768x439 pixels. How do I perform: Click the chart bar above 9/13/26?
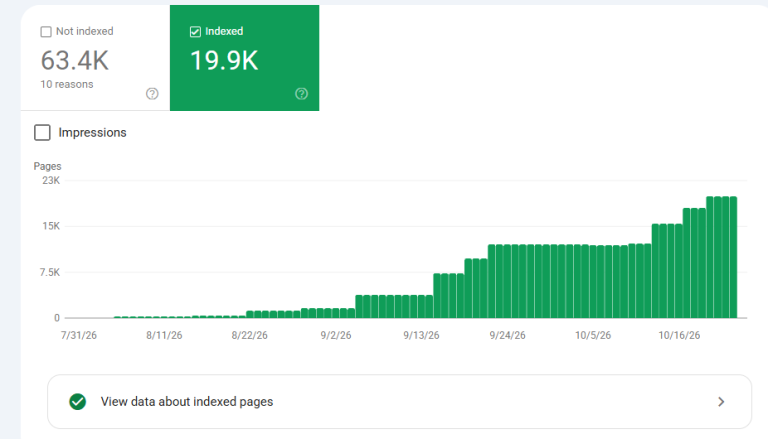click(x=421, y=307)
